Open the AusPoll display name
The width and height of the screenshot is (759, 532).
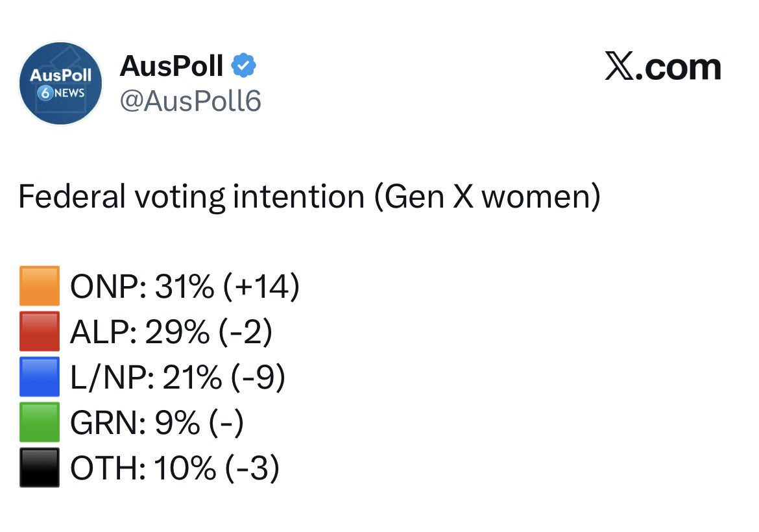tap(171, 66)
